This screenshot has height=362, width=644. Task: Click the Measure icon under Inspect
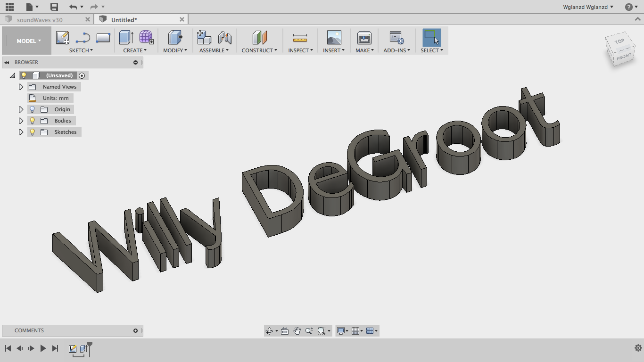tap(300, 38)
